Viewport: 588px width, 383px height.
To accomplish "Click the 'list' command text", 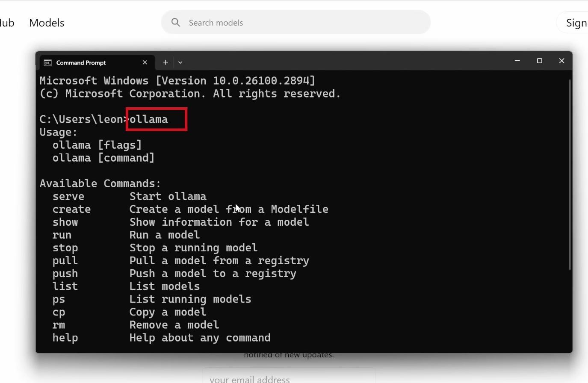I will [65, 286].
